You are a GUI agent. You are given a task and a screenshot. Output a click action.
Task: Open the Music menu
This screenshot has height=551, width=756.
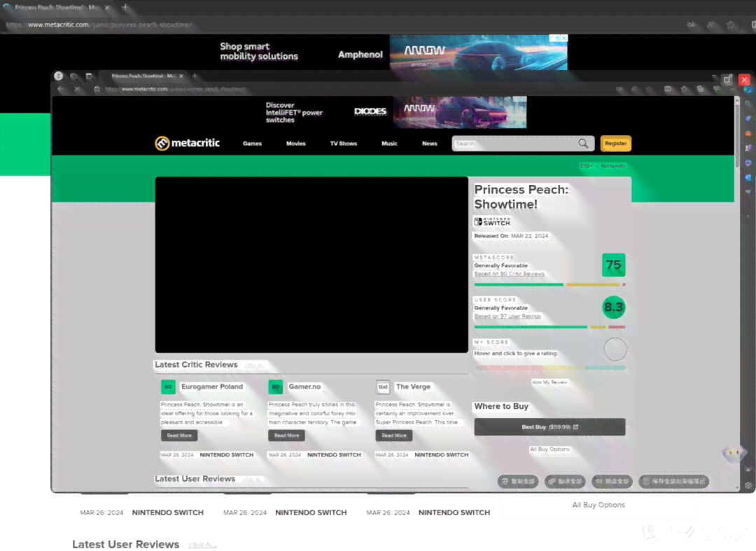click(x=390, y=144)
